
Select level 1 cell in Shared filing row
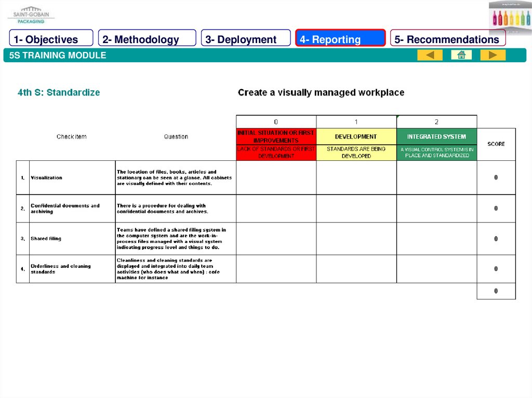[356, 239]
